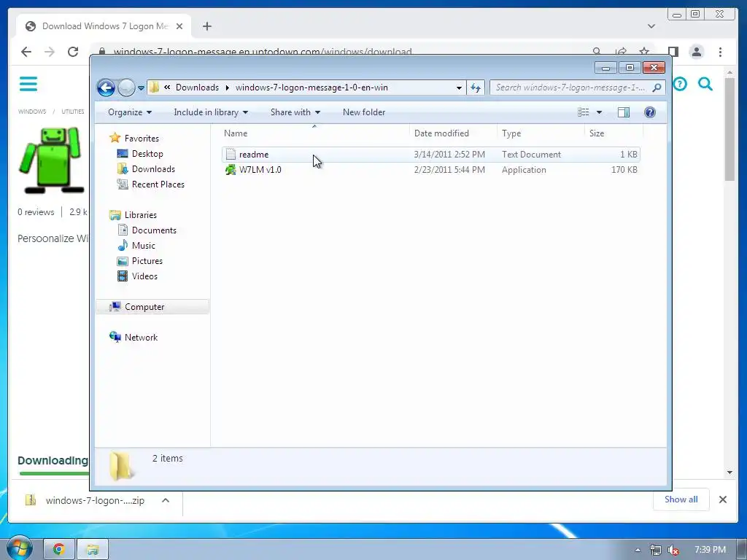Select Downloads in the address breadcrumb

point(197,87)
